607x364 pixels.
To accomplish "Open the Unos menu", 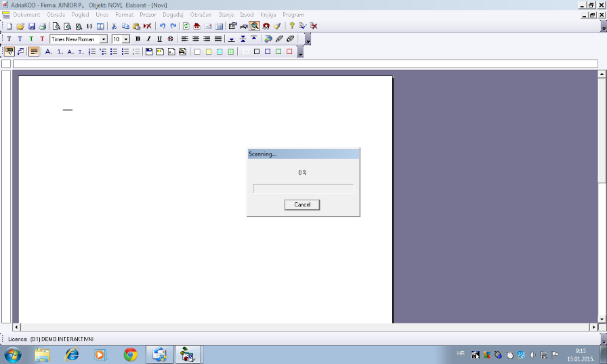I will (102, 15).
